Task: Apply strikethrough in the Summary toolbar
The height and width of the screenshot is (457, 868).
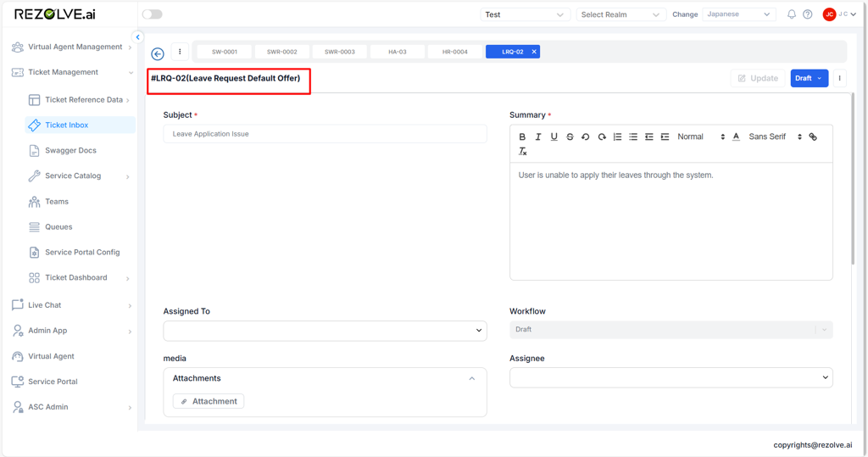Action: 570,137
